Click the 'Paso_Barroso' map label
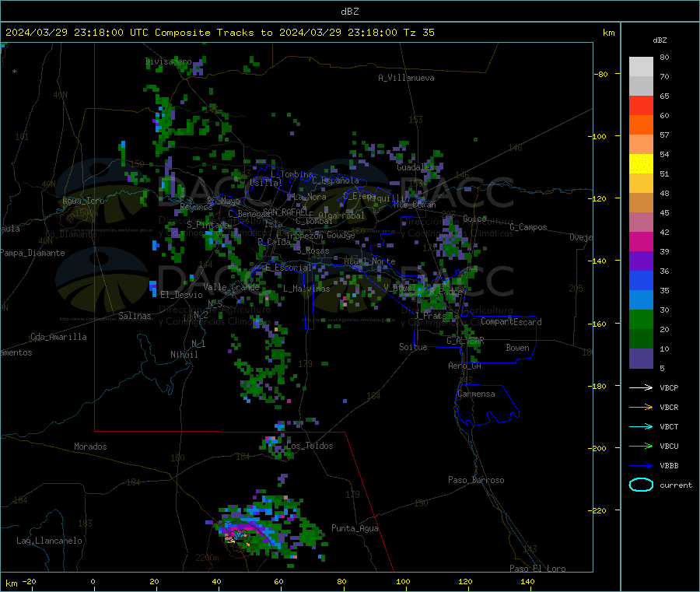Screen dimensions: 700x592 tap(476, 480)
